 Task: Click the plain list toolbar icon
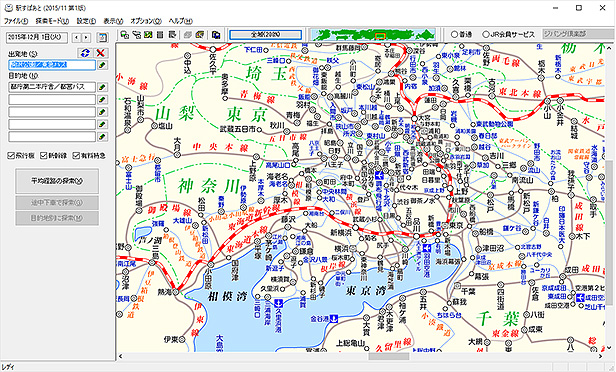coord(160,35)
